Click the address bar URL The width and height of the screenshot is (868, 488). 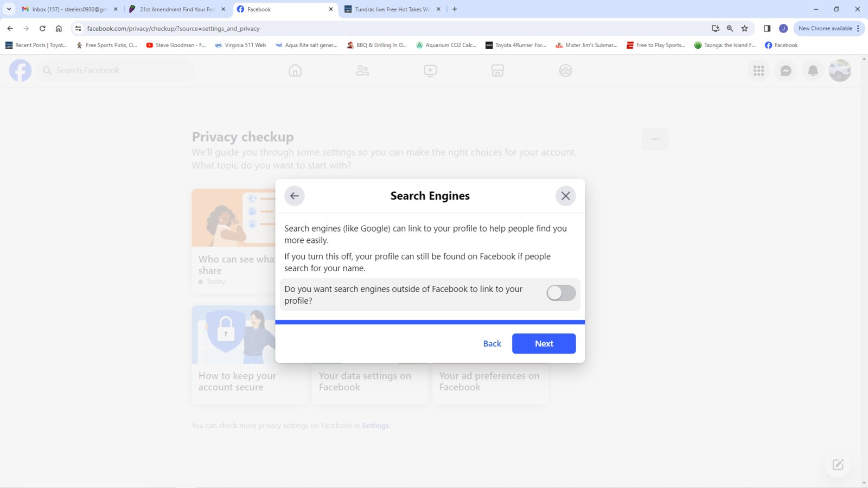coord(173,29)
